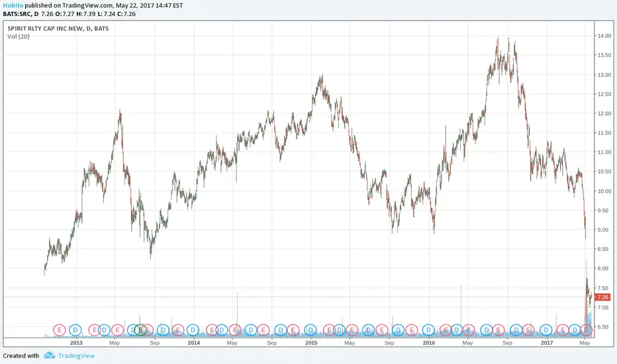Screen dimensions: 617x364
Task: Click the 9.00 price axis label
Action: tap(604, 230)
